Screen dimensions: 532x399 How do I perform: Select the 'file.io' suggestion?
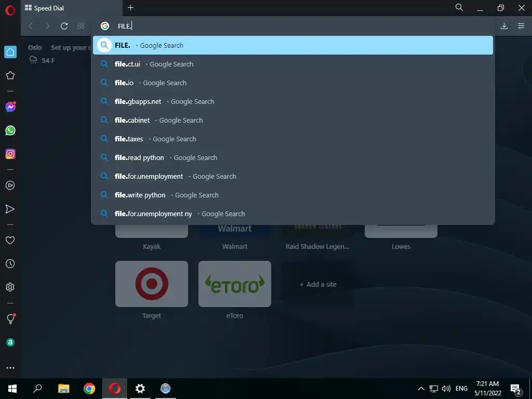pyautogui.click(x=293, y=83)
